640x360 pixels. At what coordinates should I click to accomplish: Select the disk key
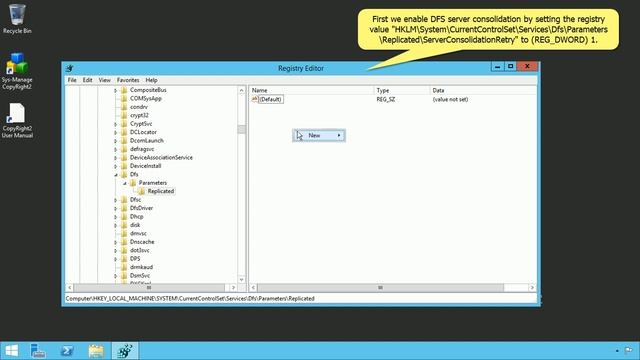point(135,225)
